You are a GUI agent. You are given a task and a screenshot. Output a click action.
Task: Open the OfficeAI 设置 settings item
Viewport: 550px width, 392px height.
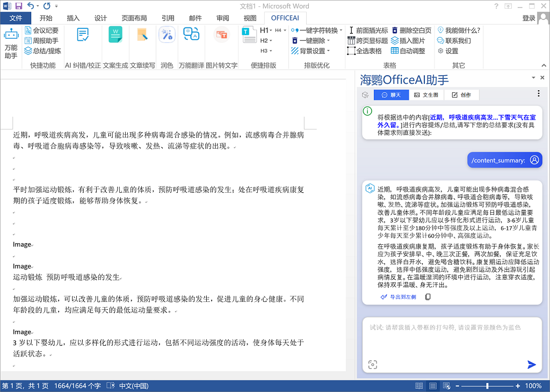[x=448, y=51]
